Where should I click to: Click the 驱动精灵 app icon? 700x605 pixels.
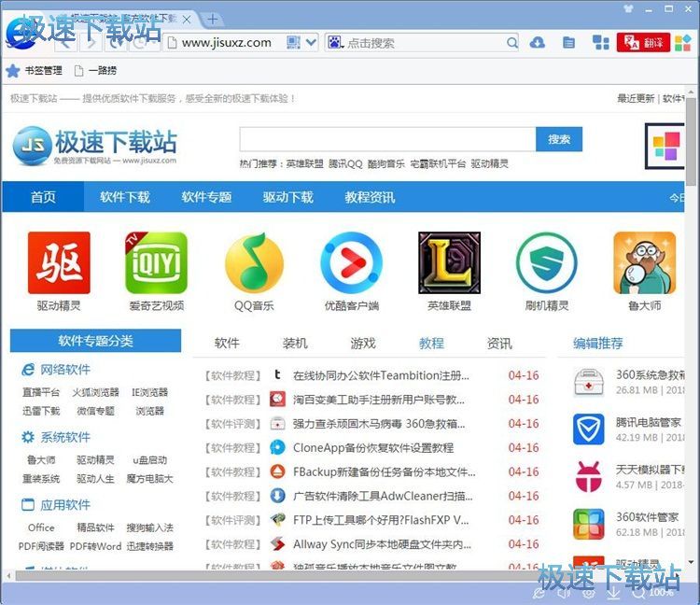click(x=59, y=263)
